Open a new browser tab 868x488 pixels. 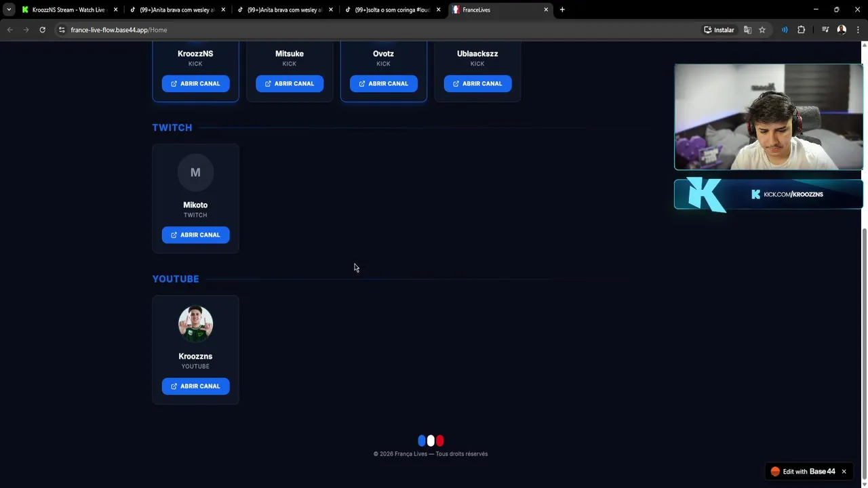coord(562,9)
